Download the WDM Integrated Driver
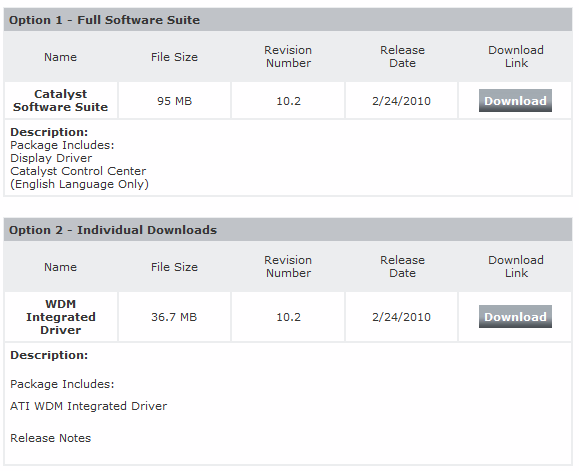 click(515, 316)
